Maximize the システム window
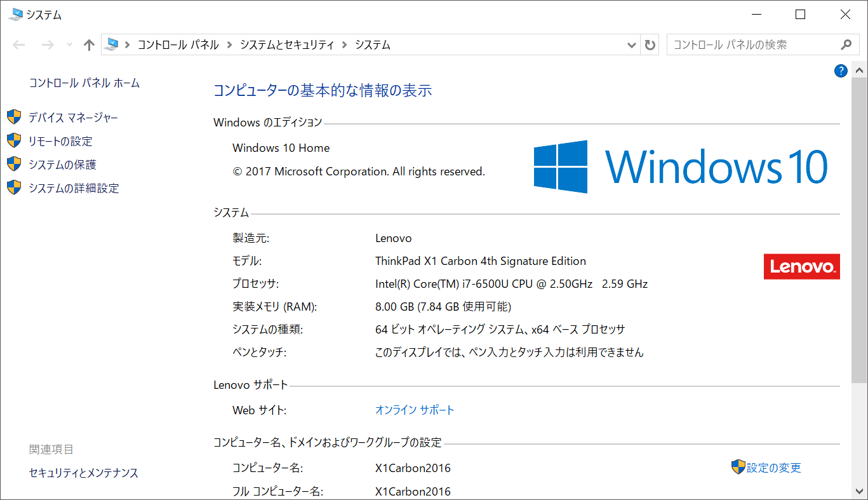Image resolution: width=868 pixels, height=500 pixels. [x=800, y=15]
